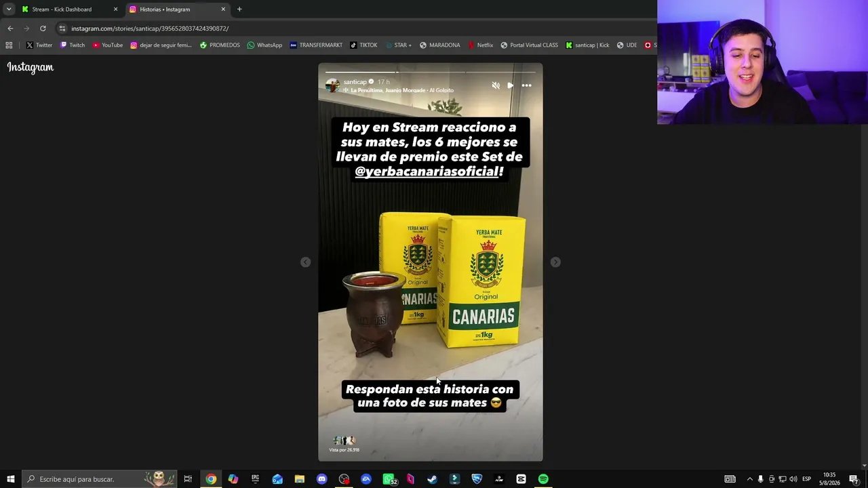Open the PROMIEDOS bookmark
The height and width of the screenshot is (488, 868).
tap(220, 45)
